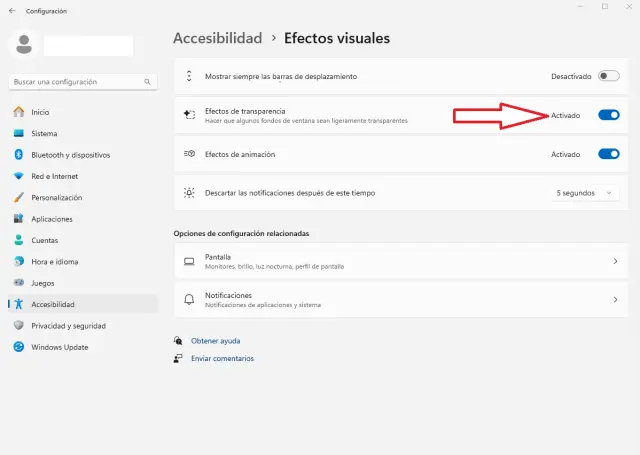This screenshot has width=640, height=455.
Task: Enable always show scrollbars toggle
Action: [608, 76]
